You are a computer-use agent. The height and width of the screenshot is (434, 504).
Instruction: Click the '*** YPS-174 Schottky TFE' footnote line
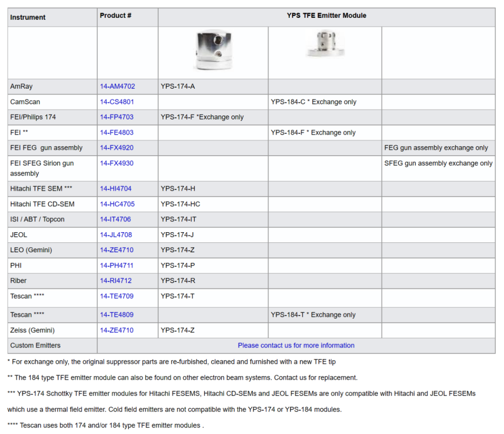coord(242,393)
